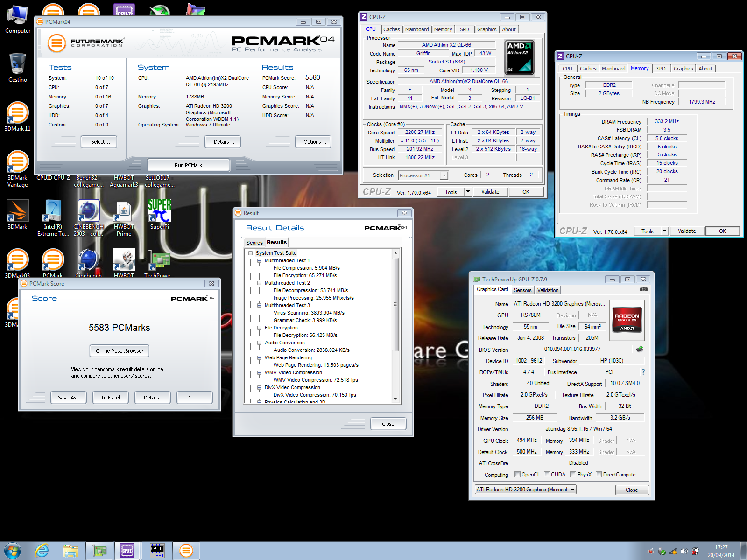Click Result Details vertical scrollbar thumb

[x=395, y=304]
